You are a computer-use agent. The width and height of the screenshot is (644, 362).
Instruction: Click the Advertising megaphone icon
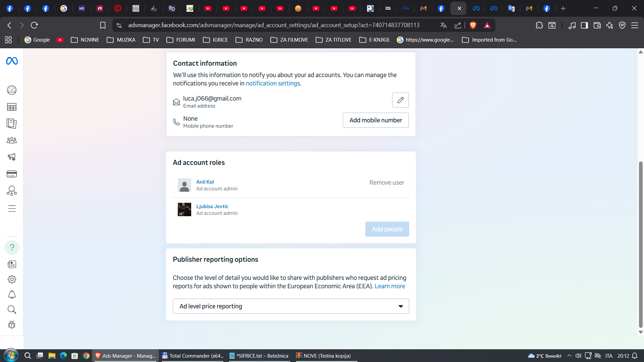click(x=12, y=157)
